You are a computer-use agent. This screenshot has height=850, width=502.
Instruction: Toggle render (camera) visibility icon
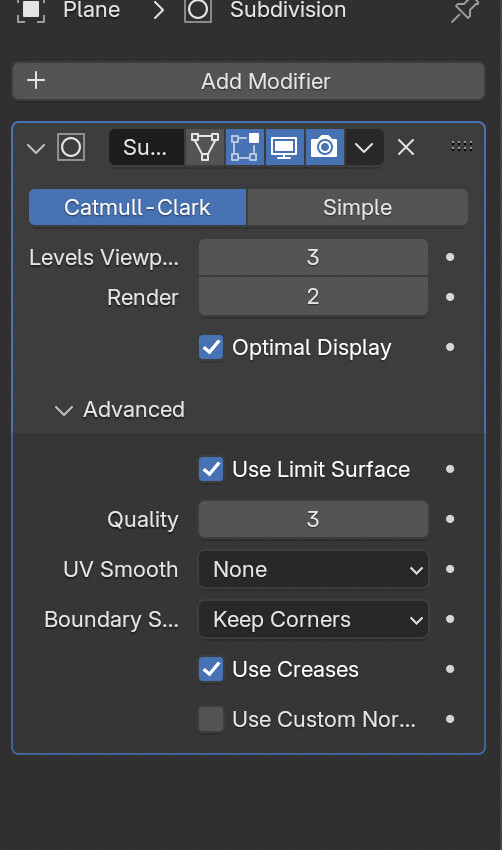(324, 147)
